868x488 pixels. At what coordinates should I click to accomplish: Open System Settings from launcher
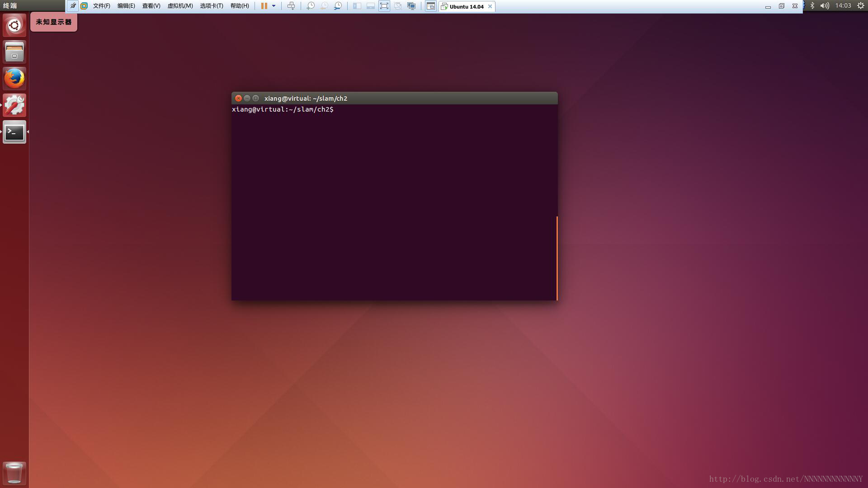pyautogui.click(x=14, y=105)
